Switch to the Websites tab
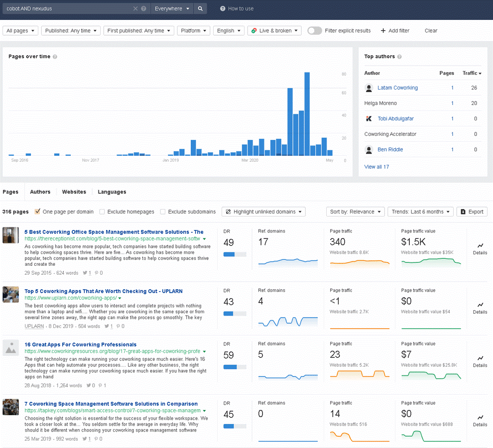The height and width of the screenshot is (448, 493). click(x=74, y=192)
